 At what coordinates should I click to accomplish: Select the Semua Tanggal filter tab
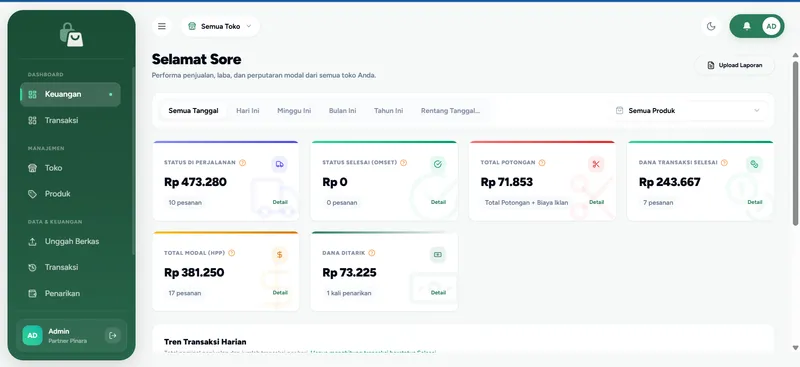[193, 111]
